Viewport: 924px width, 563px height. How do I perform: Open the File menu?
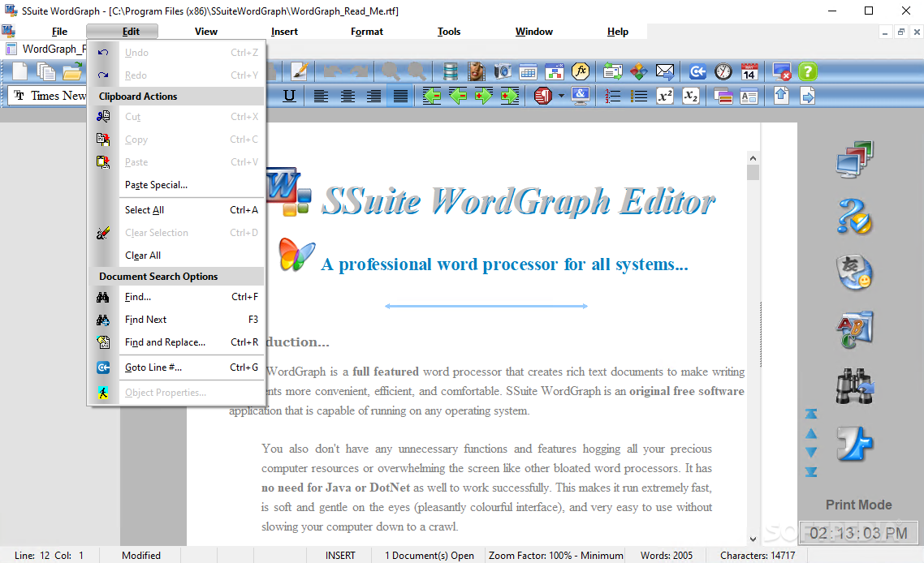pos(59,32)
